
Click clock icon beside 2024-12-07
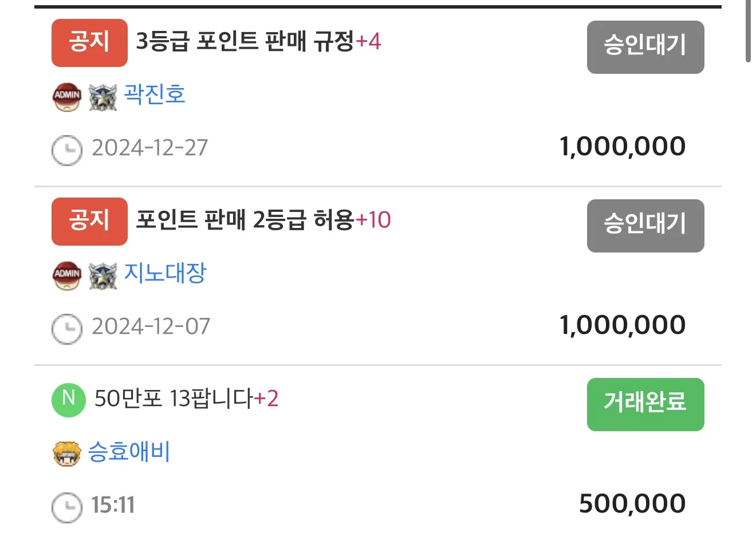[x=67, y=329]
